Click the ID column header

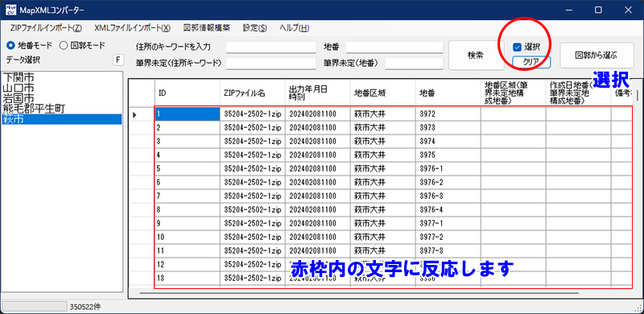(x=188, y=93)
